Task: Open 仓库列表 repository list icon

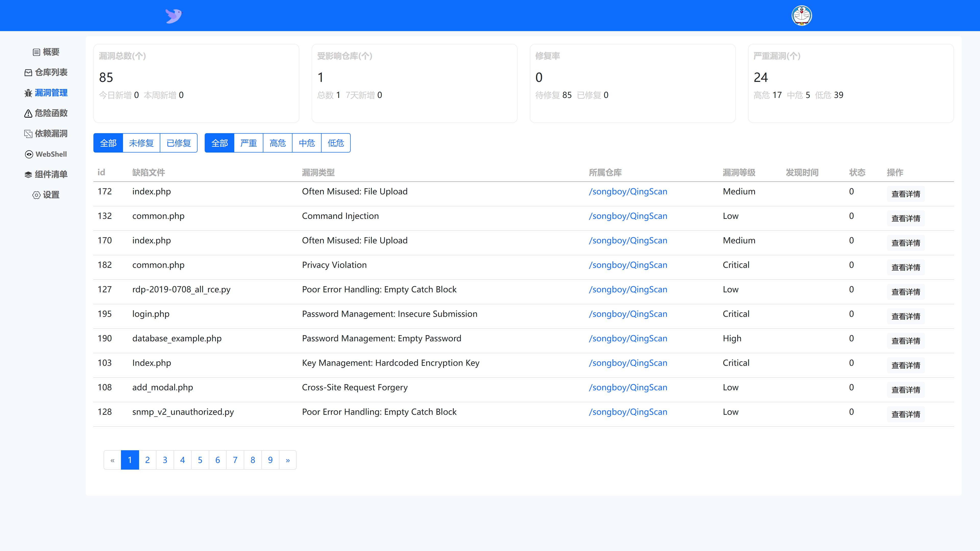Action: coord(28,73)
